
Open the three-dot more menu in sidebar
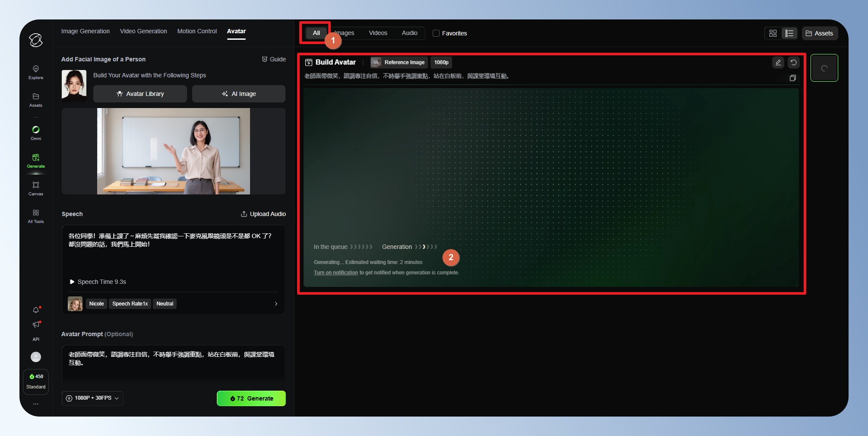[36, 404]
